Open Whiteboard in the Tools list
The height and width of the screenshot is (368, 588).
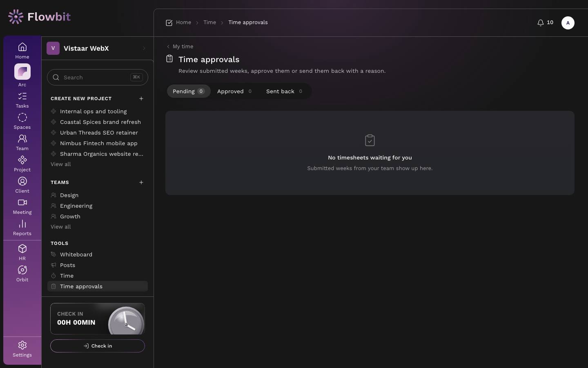[x=98, y=254]
